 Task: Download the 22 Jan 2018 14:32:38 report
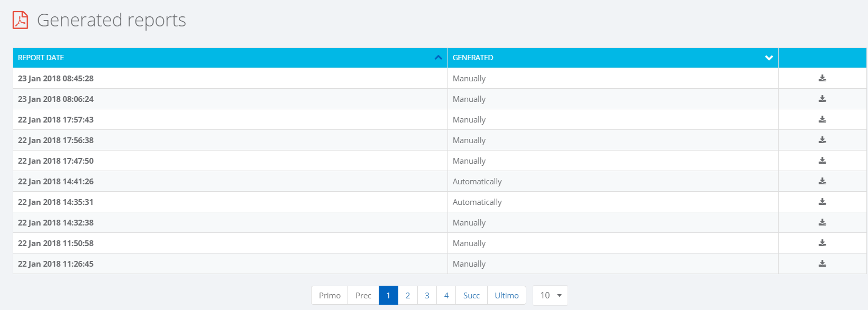822,222
